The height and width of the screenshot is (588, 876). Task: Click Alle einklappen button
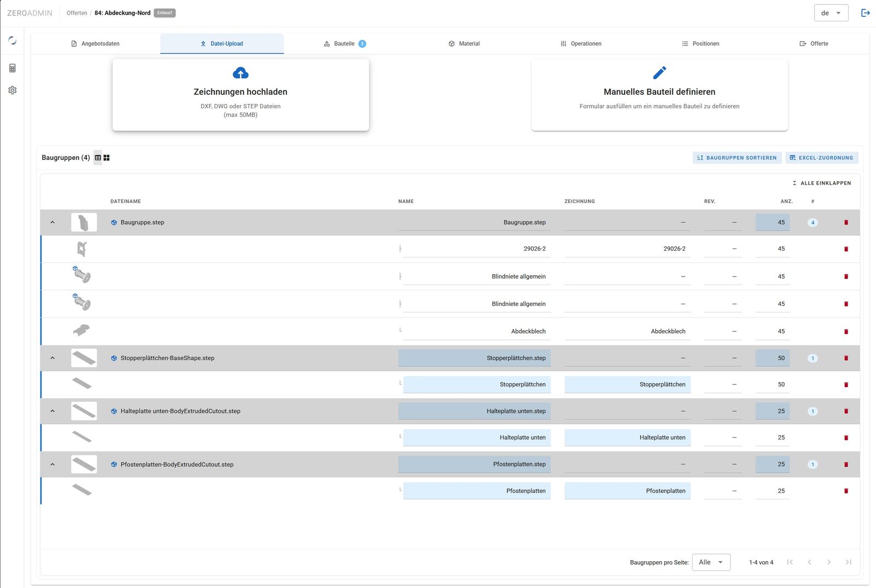pos(821,183)
